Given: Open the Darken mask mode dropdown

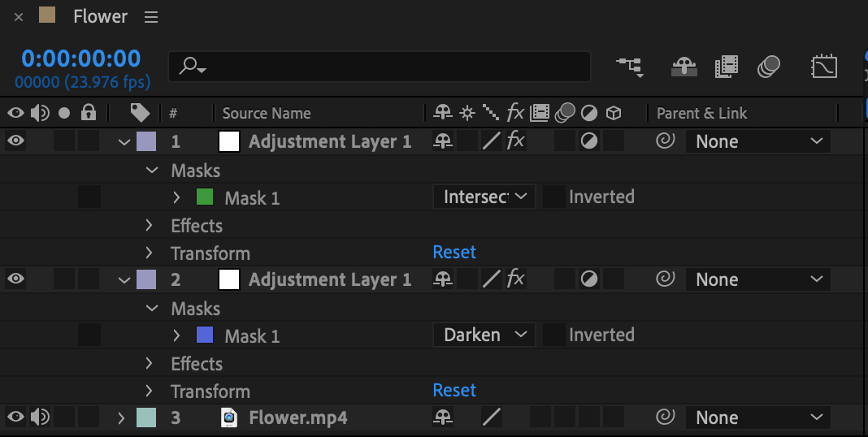Looking at the screenshot, I should click(484, 335).
